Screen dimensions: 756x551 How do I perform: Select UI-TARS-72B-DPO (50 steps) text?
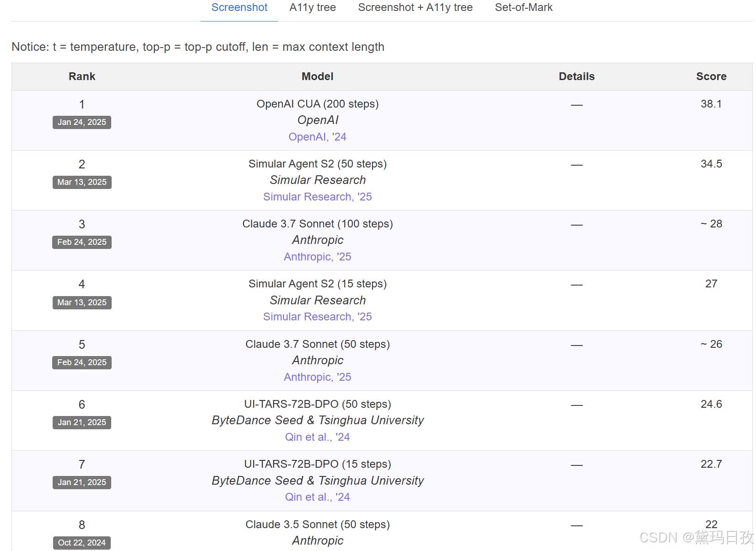tap(318, 404)
